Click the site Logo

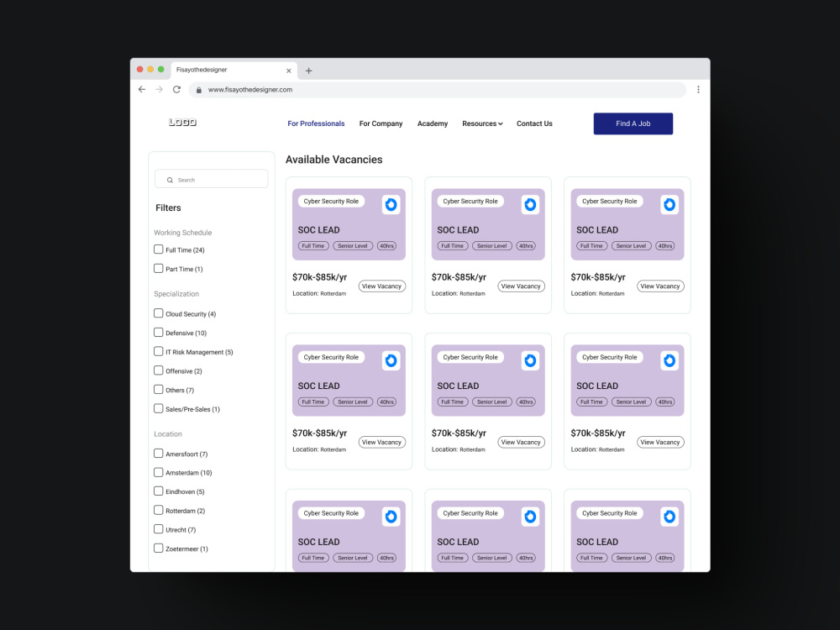[182, 122]
